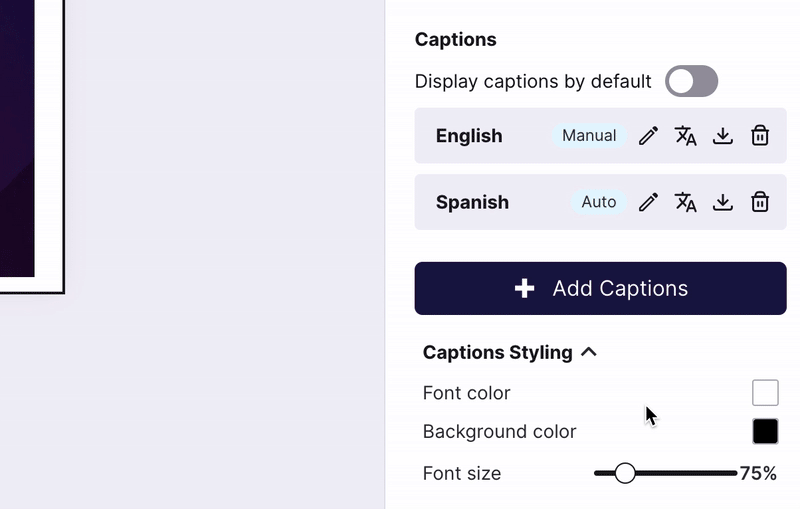
Task: Delete the Spanish captions
Action: click(760, 202)
